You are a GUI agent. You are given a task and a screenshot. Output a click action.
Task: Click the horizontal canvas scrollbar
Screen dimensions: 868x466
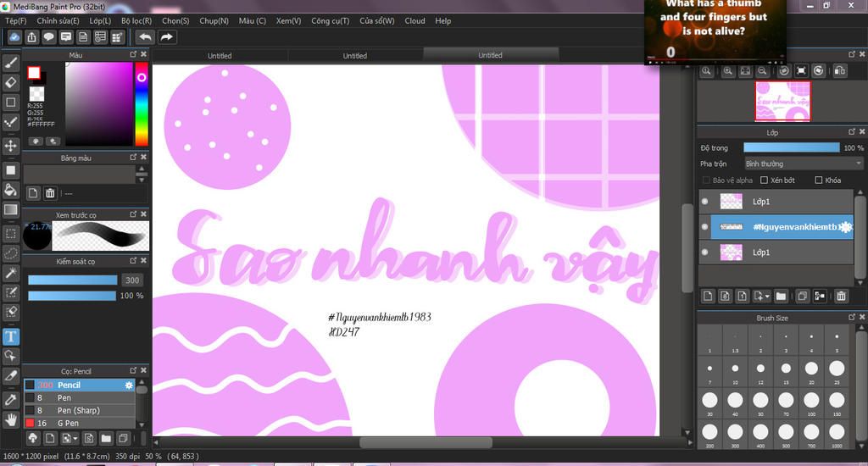point(426,442)
